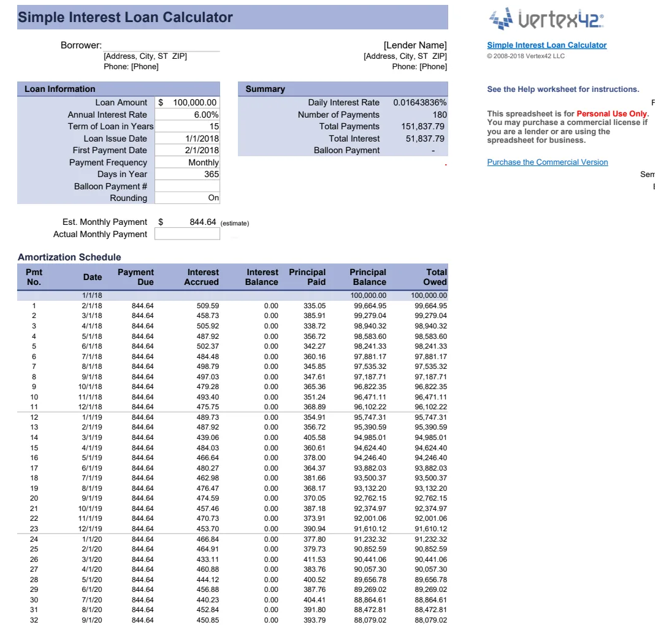Click the starting balance 100,000.00 under Principal Balance
The width and height of the screenshot is (672, 625).
tap(368, 295)
